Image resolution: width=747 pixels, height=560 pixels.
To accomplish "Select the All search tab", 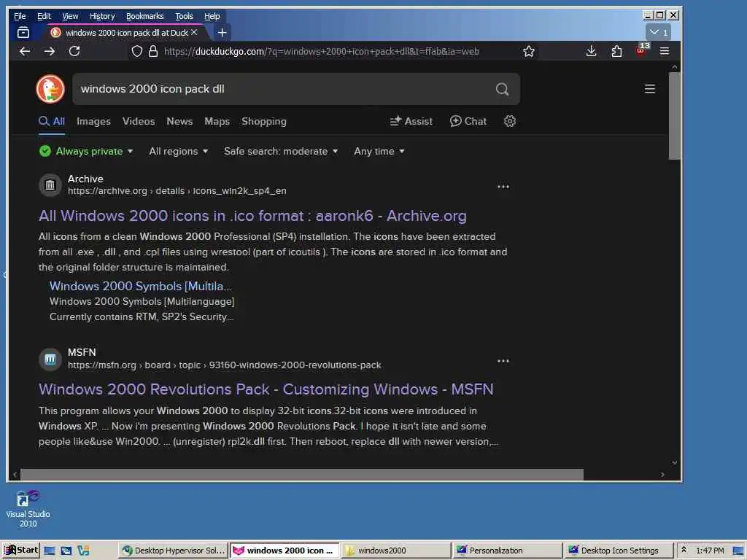I will pyautogui.click(x=52, y=122).
